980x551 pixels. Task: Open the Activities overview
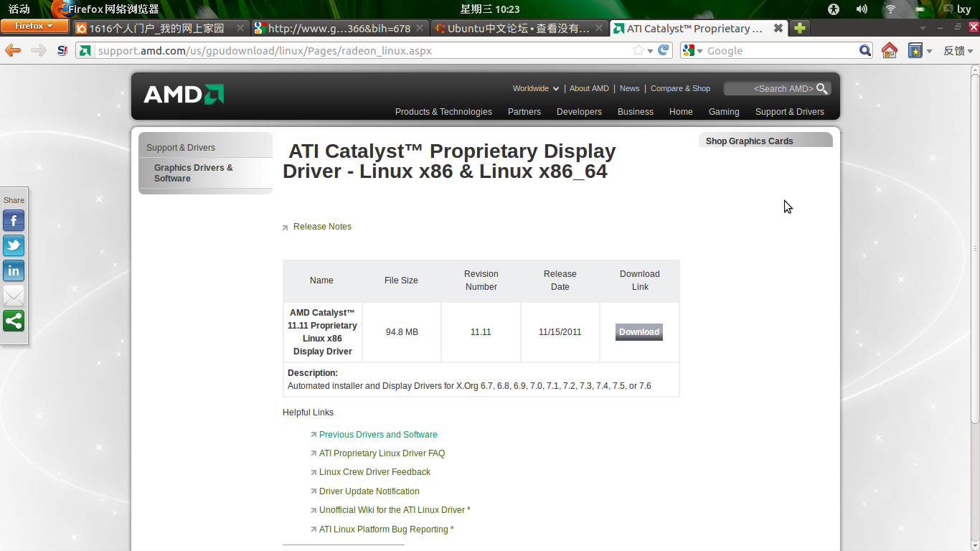pyautogui.click(x=19, y=9)
